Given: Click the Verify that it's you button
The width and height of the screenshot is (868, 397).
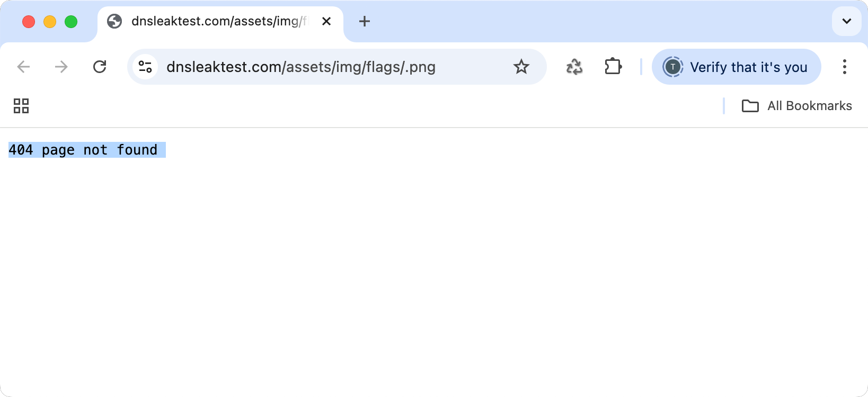Looking at the screenshot, I should click(748, 67).
